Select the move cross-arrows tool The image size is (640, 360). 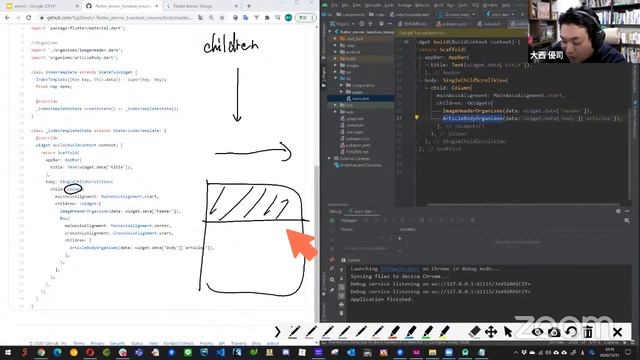(x=491, y=332)
